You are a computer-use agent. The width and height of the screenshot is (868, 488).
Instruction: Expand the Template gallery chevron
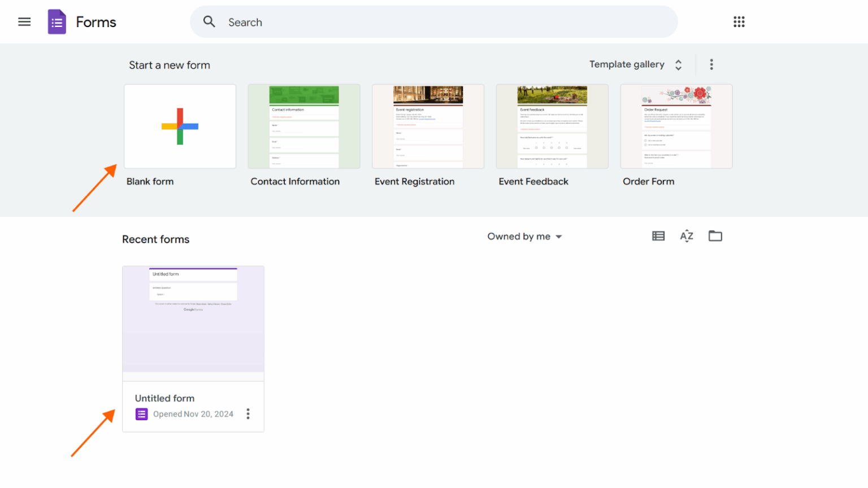[678, 64]
